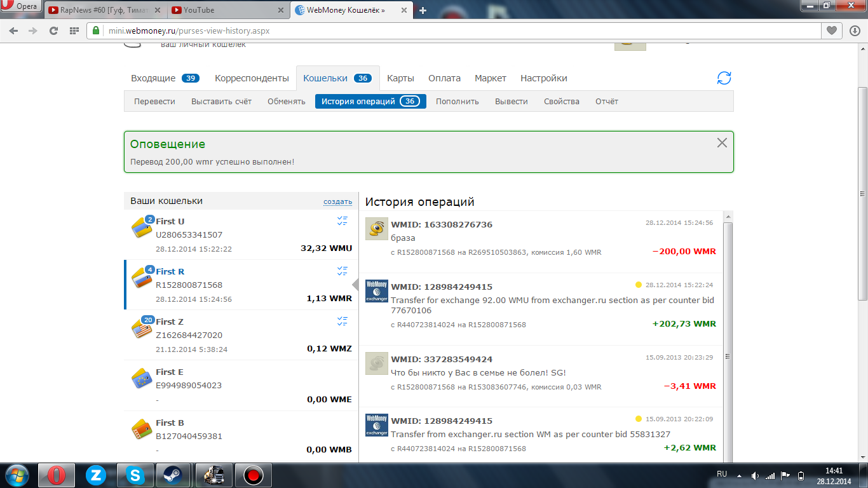This screenshot has width=868, height=488.
Task: Click the Пополнить submenu item
Action: 458,101
